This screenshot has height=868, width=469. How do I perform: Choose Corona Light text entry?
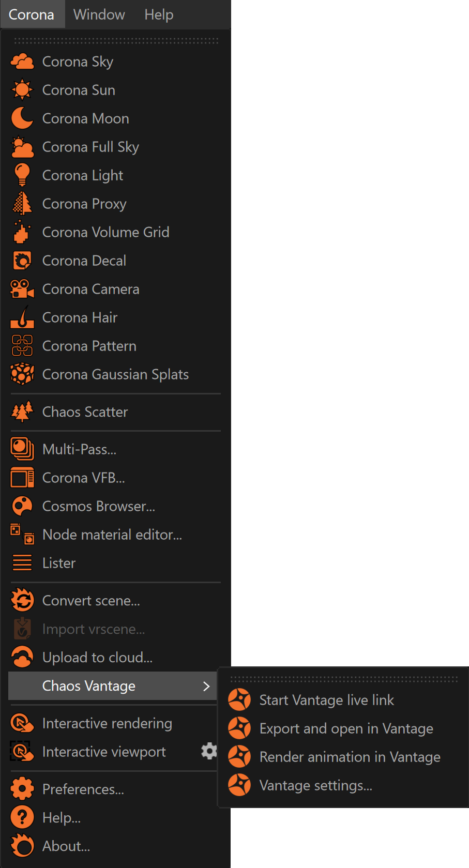pyautogui.click(x=83, y=175)
